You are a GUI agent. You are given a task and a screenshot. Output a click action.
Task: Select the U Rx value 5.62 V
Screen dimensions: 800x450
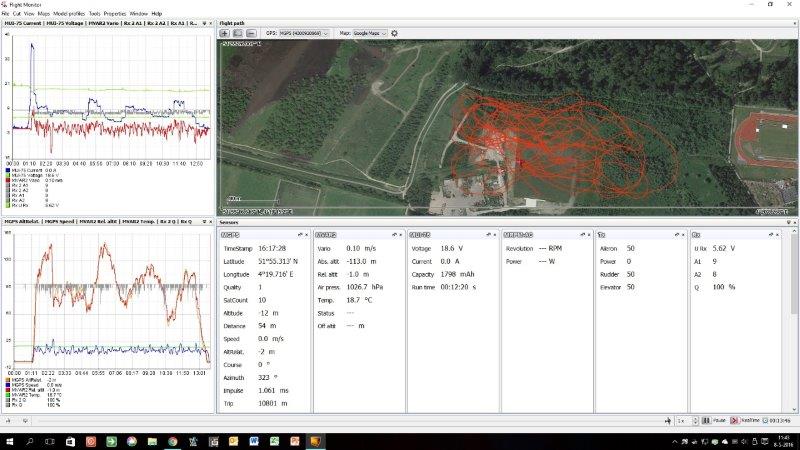pyautogui.click(x=723, y=248)
